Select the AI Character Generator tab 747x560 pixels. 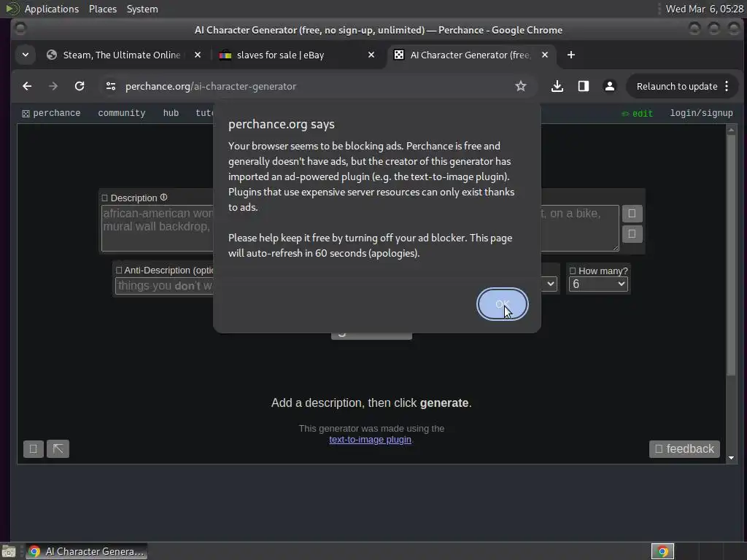tap(469, 55)
